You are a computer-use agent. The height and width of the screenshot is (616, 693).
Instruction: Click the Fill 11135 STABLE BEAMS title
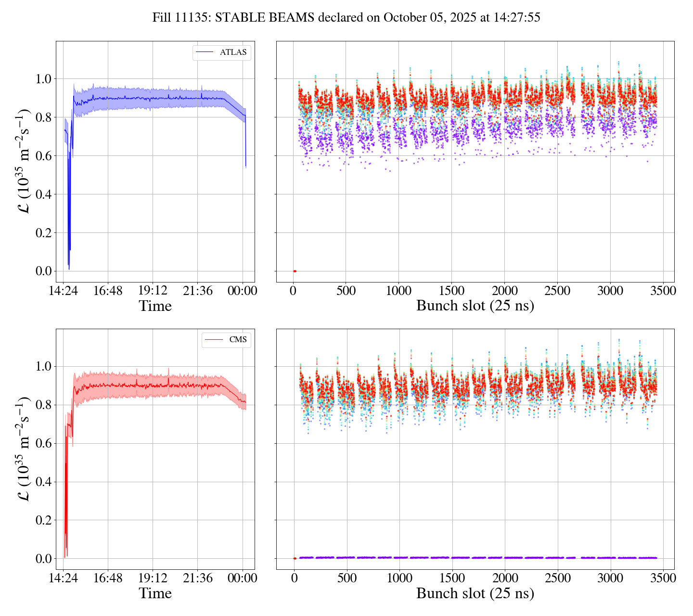pyautogui.click(x=346, y=18)
